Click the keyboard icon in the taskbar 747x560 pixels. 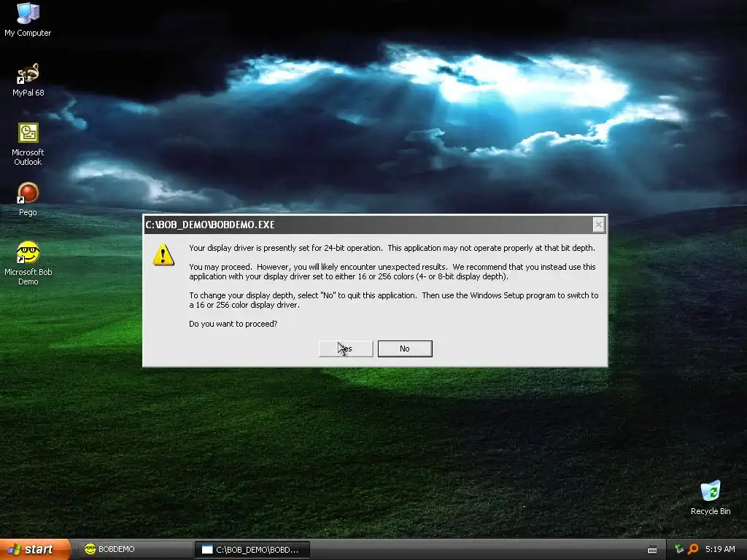click(652, 550)
